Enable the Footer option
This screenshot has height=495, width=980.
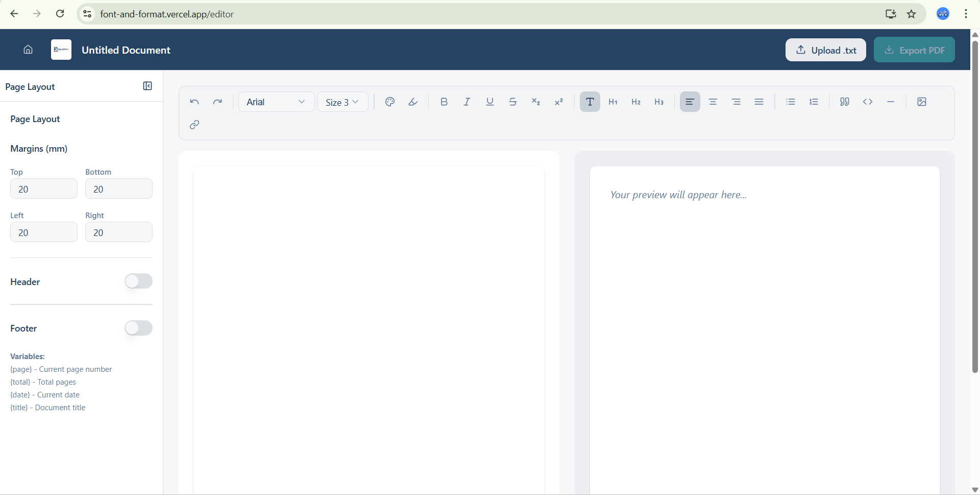point(138,328)
